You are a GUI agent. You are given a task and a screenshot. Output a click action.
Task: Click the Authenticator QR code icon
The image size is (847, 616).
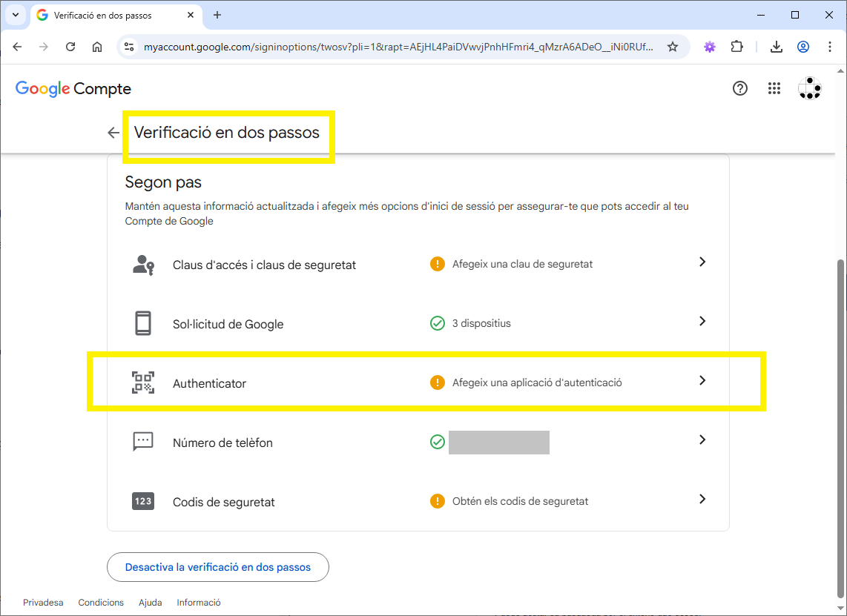point(142,382)
